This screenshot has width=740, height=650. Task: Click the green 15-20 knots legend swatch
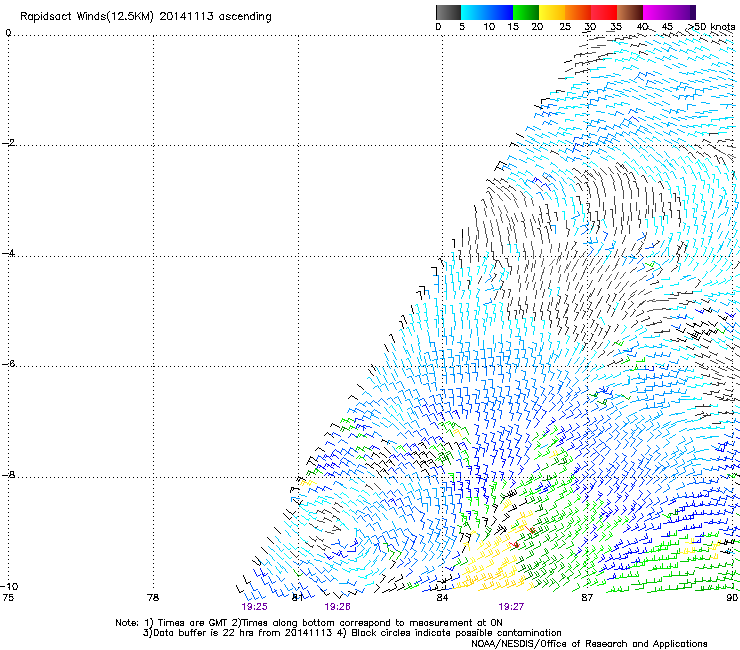[526, 12]
